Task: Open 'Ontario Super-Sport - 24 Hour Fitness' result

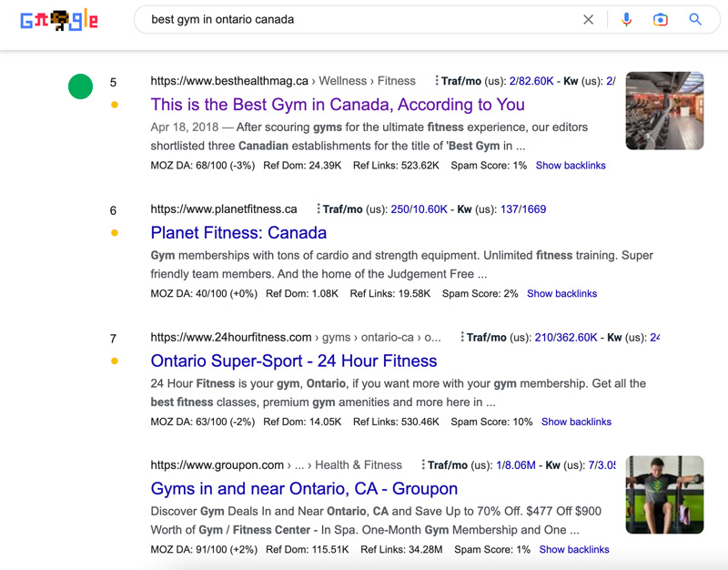Action: [294, 361]
